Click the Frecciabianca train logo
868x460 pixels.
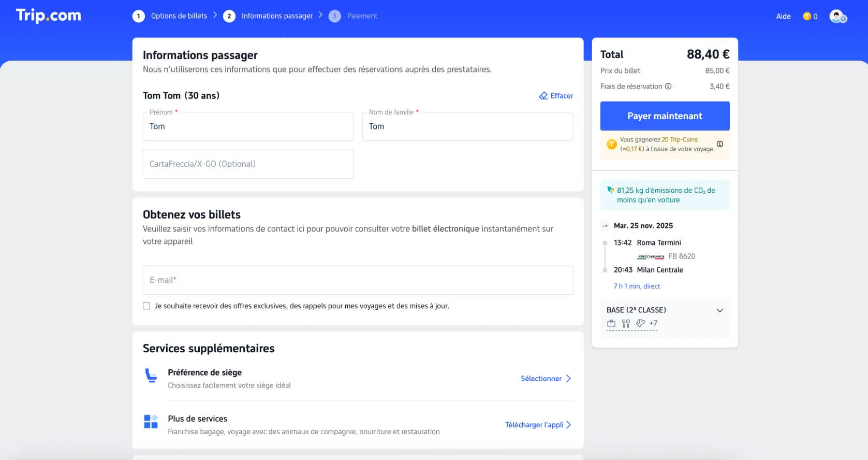pyautogui.click(x=651, y=256)
